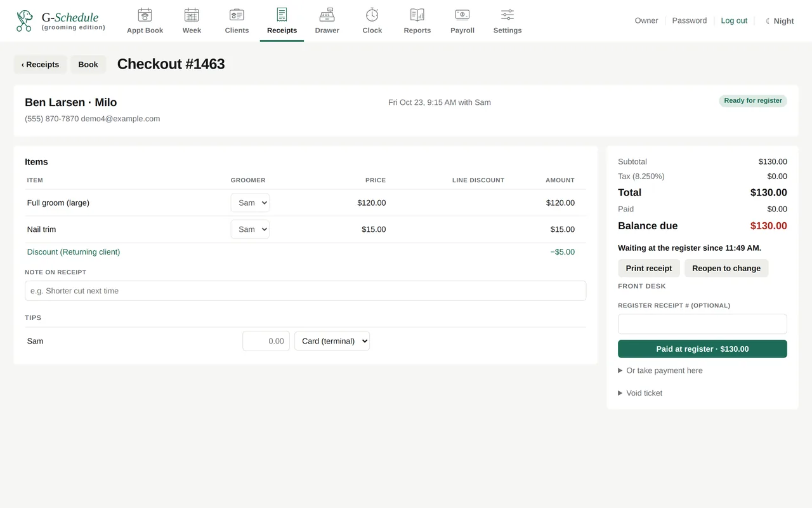Click the −$5.00 discount amount

point(562,252)
